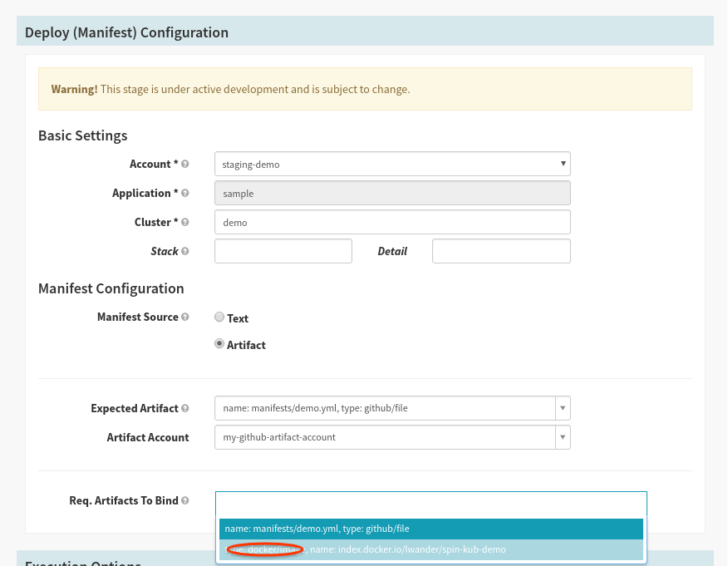Open the Manifest Source help tooltip icon

pyautogui.click(x=185, y=317)
